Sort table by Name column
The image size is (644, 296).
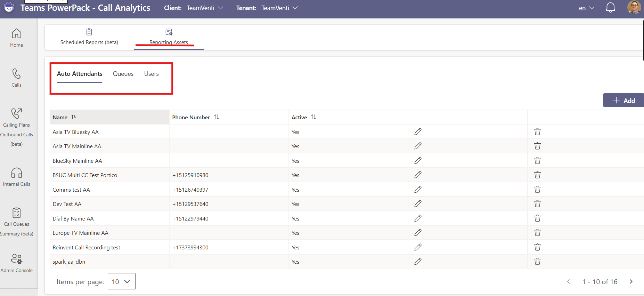[74, 117]
